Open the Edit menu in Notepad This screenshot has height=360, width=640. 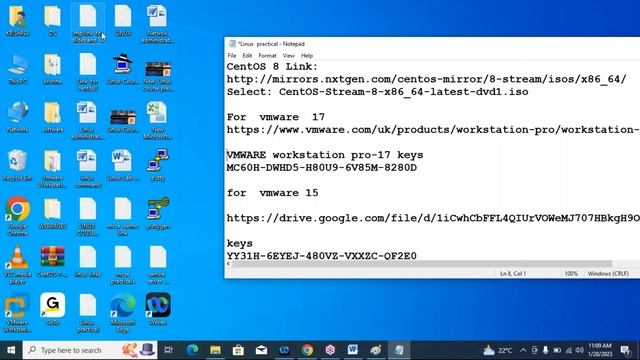247,56
